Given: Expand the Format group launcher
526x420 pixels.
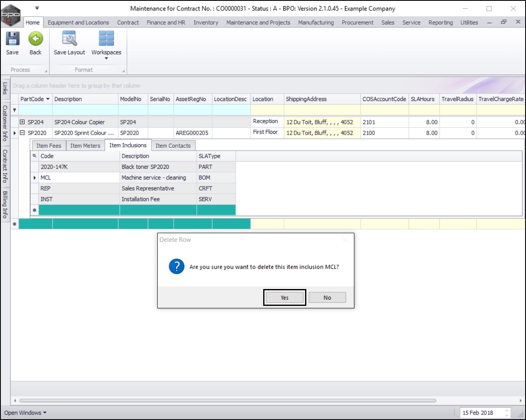Looking at the screenshot, I should [124, 71].
